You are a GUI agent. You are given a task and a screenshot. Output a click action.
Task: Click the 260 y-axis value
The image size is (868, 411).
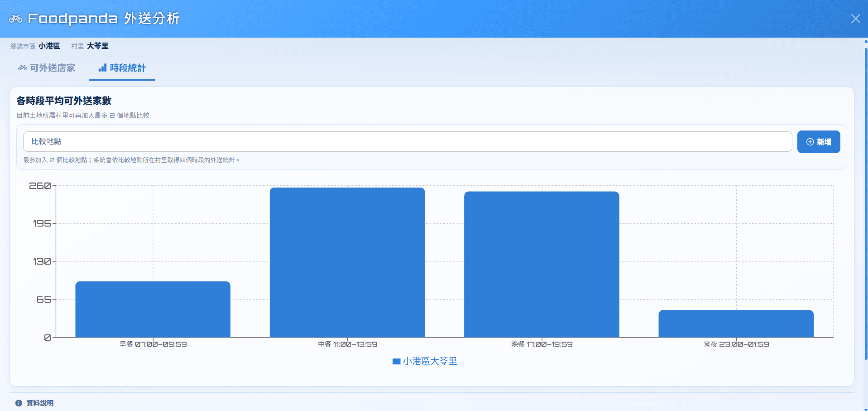coord(40,186)
